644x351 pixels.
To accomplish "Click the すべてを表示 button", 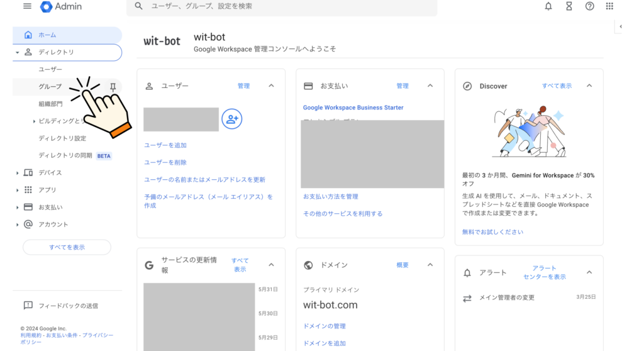I will coord(67,247).
